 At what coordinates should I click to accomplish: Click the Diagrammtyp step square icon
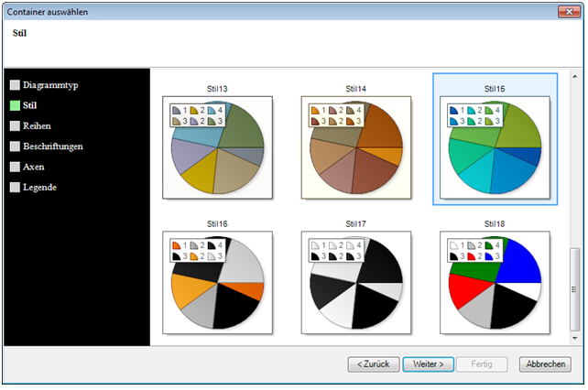click(15, 85)
